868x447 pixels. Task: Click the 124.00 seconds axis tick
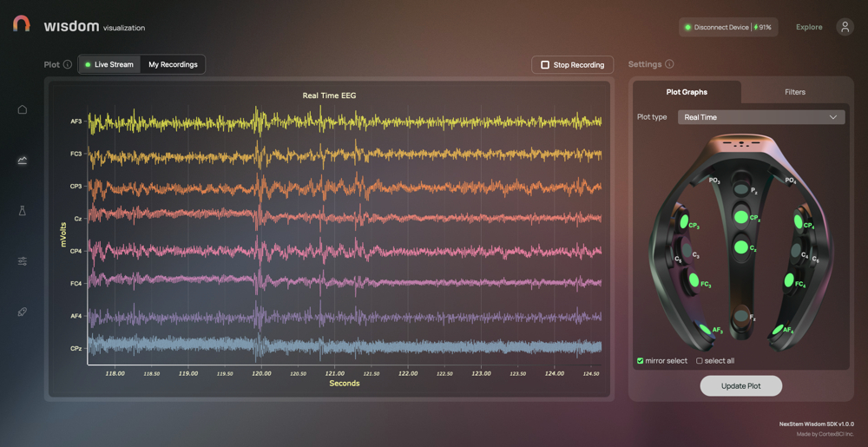(x=554, y=373)
